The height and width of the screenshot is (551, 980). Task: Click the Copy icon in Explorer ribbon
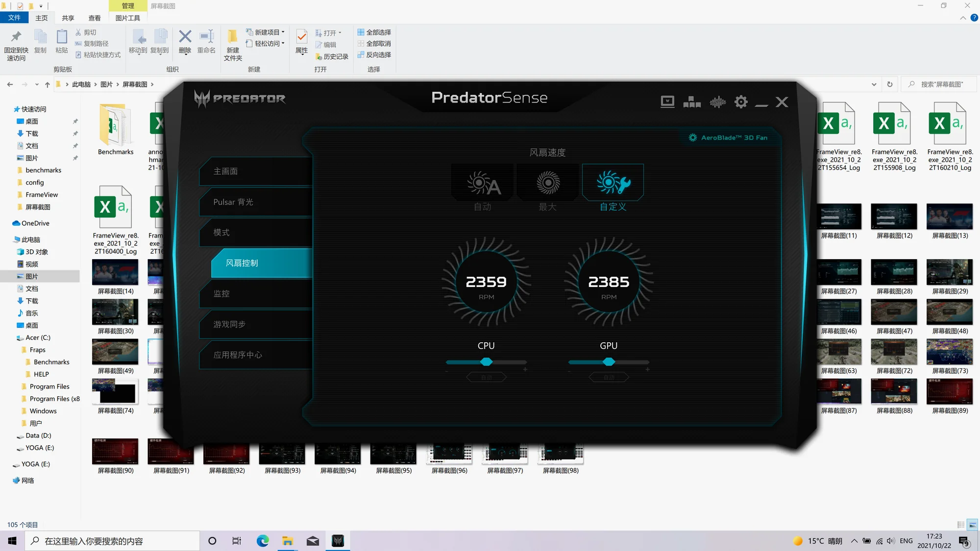40,37
